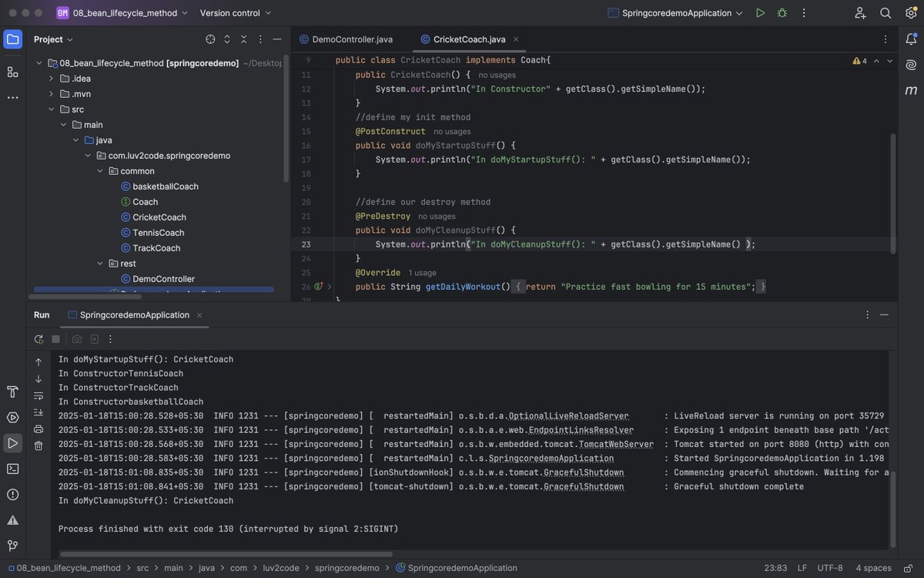Go to previous highlighted problem arrow
924x578 pixels.
(877, 61)
